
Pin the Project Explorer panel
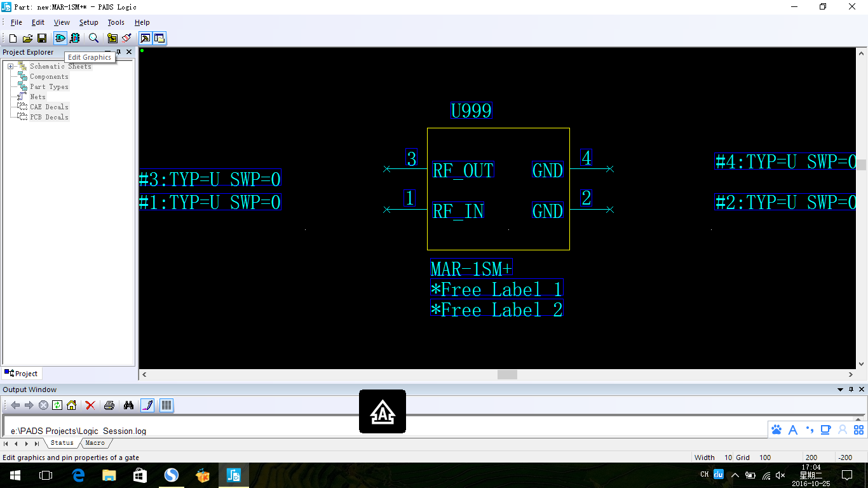tap(118, 52)
